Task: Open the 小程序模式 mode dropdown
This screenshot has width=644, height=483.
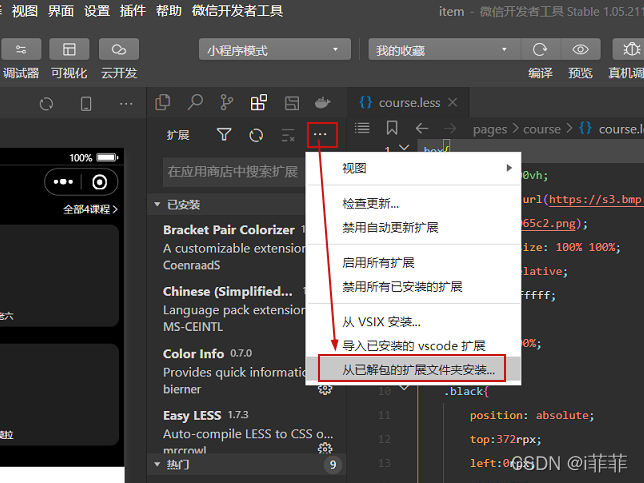Action: pos(275,50)
